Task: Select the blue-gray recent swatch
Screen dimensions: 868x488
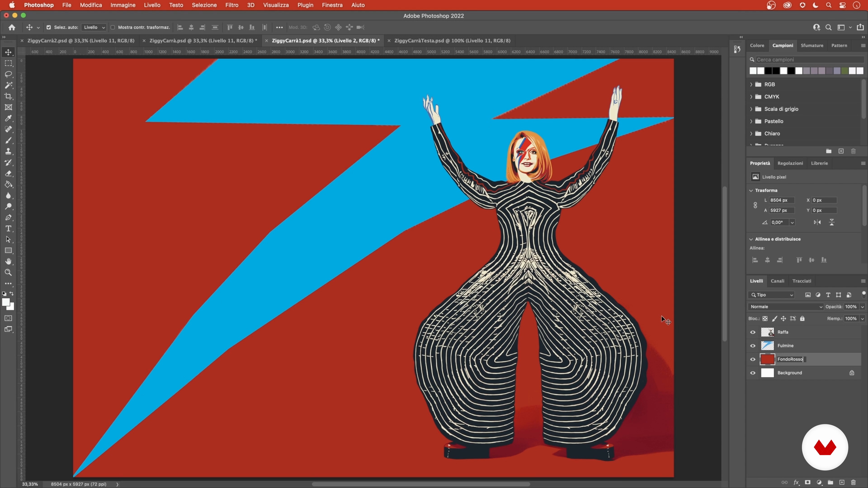Action: click(837, 71)
